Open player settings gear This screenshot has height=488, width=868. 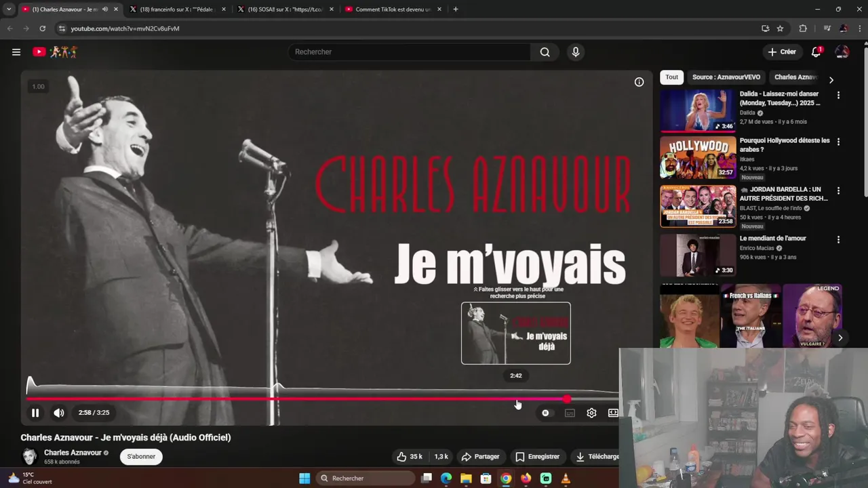click(x=591, y=413)
